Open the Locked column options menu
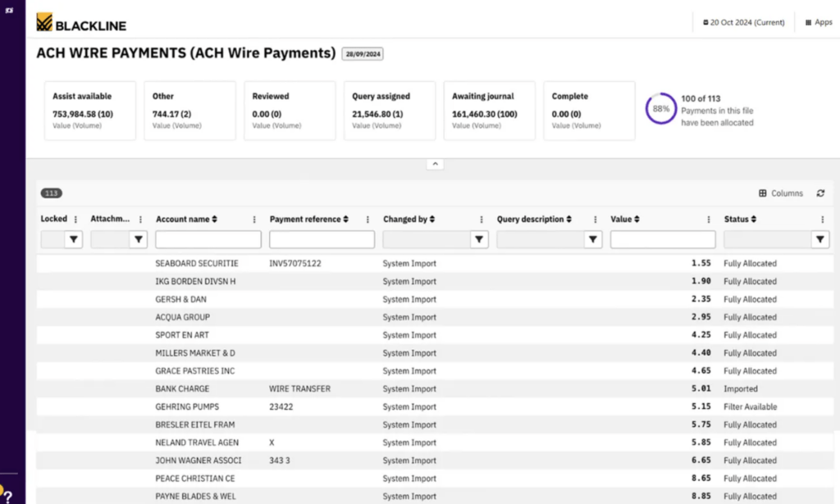 75,220
